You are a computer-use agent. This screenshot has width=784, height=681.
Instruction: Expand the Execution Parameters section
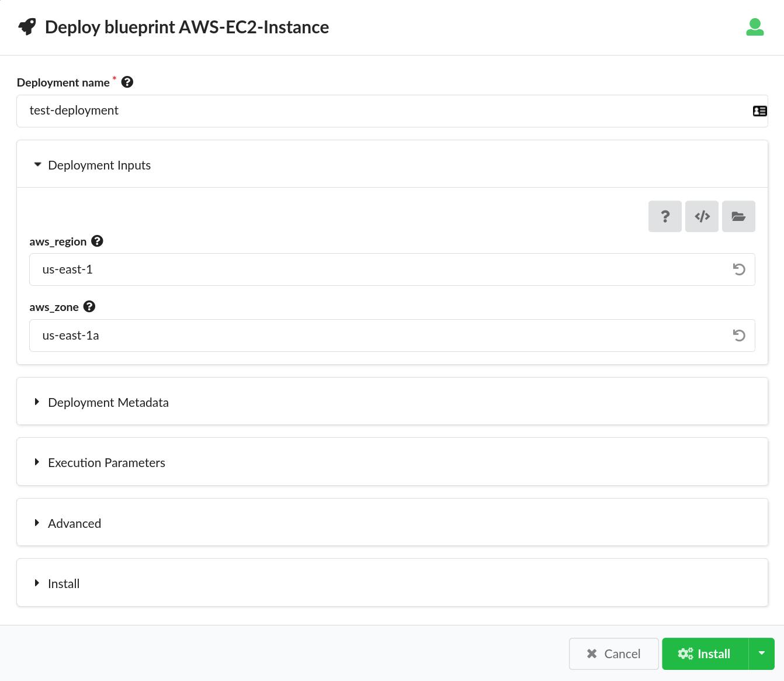tap(392, 462)
